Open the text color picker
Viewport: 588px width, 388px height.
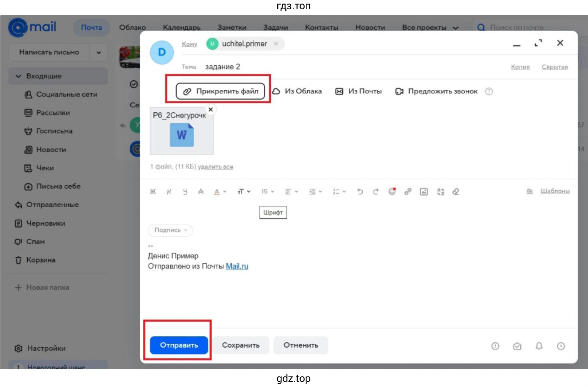click(x=220, y=192)
